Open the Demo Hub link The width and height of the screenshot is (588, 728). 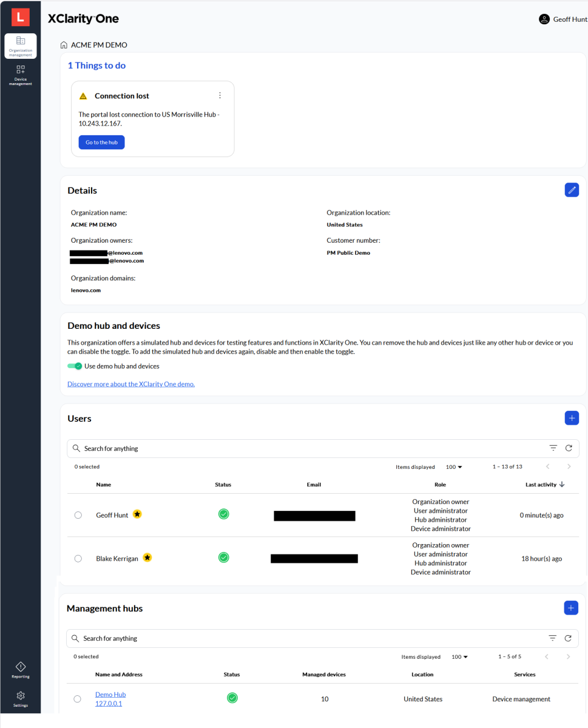(x=110, y=695)
